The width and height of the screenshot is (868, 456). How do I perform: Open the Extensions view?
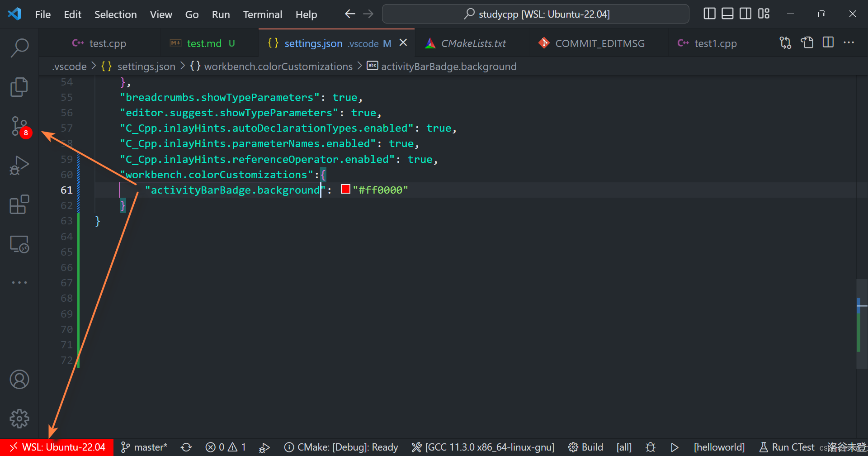pos(19,204)
